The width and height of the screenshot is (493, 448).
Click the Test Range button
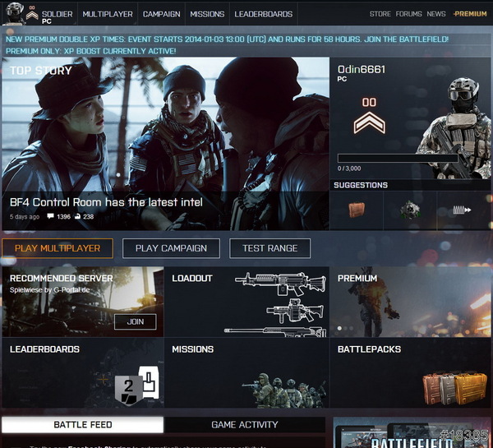[x=270, y=248]
